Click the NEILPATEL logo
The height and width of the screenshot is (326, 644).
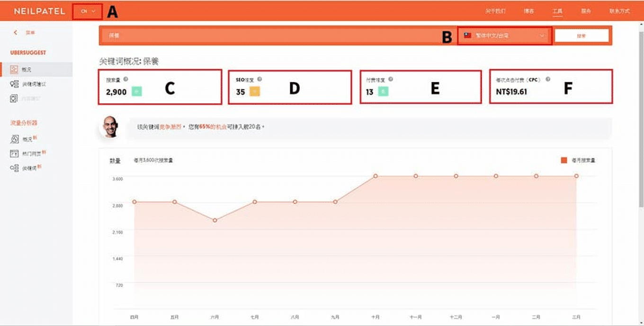click(x=39, y=11)
